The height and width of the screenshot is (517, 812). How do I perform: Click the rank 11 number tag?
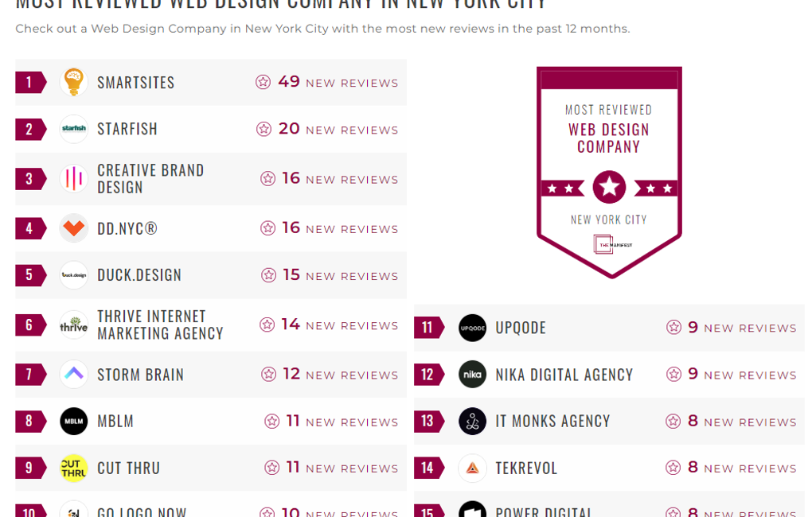click(x=427, y=328)
